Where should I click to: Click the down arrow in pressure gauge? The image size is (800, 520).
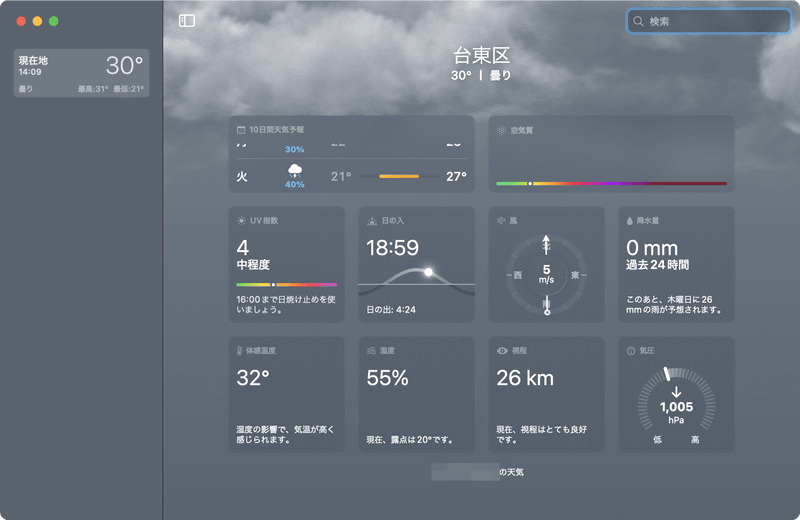pyautogui.click(x=677, y=391)
